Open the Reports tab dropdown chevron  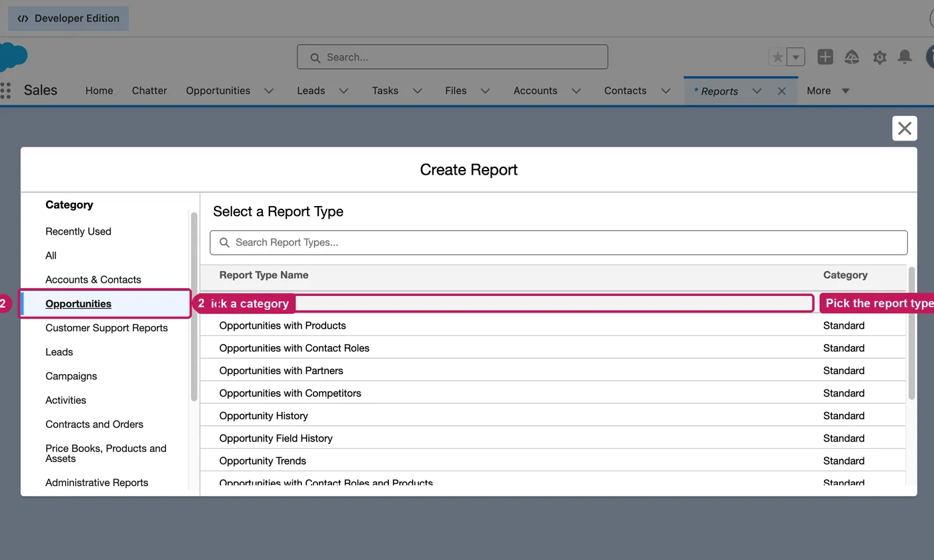coord(757,91)
